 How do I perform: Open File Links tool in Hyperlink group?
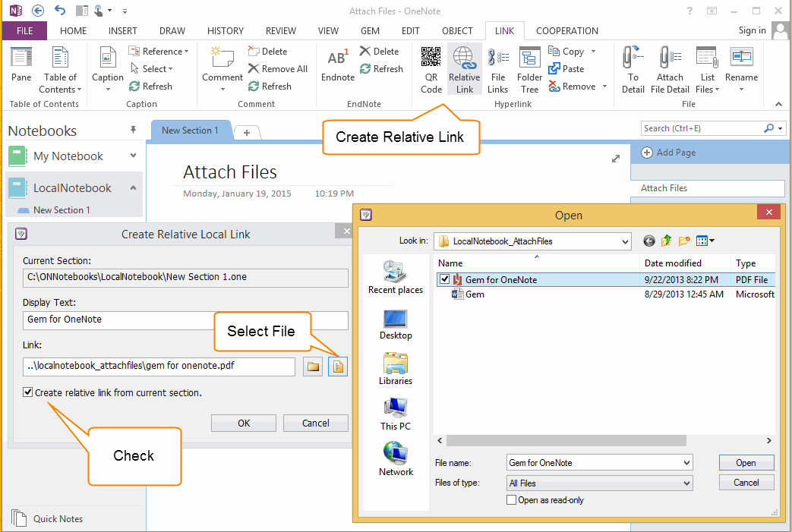tap(497, 70)
